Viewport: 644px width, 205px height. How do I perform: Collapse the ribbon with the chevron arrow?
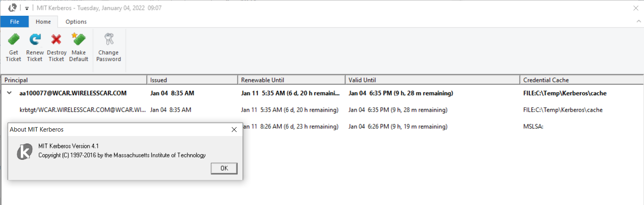[638, 21]
